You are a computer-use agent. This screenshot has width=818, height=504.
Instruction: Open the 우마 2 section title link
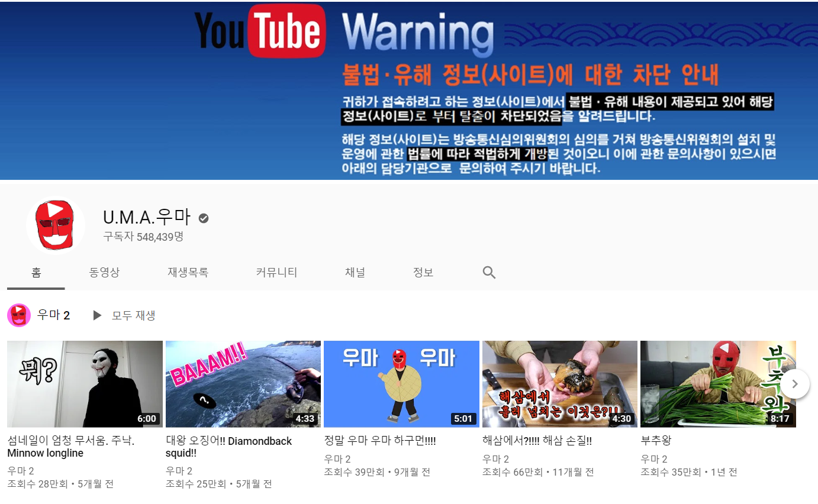coord(53,315)
